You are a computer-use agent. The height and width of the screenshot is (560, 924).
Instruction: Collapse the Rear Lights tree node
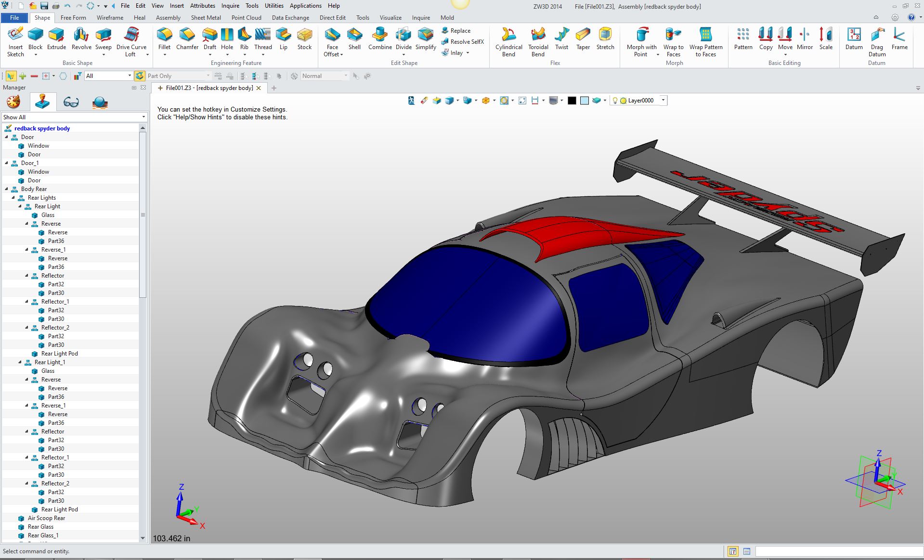pos(13,198)
